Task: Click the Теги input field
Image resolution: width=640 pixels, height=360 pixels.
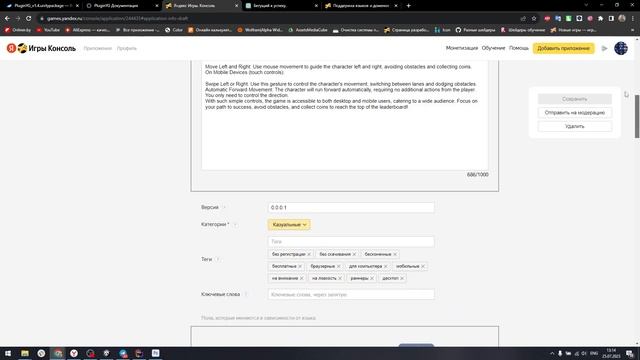Action: [351, 242]
